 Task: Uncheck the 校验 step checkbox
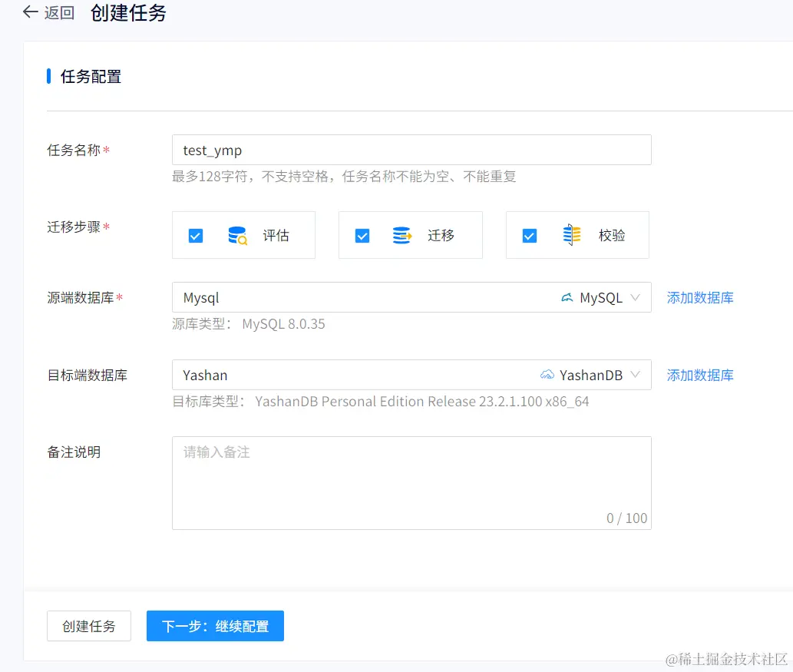pyautogui.click(x=530, y=236)
